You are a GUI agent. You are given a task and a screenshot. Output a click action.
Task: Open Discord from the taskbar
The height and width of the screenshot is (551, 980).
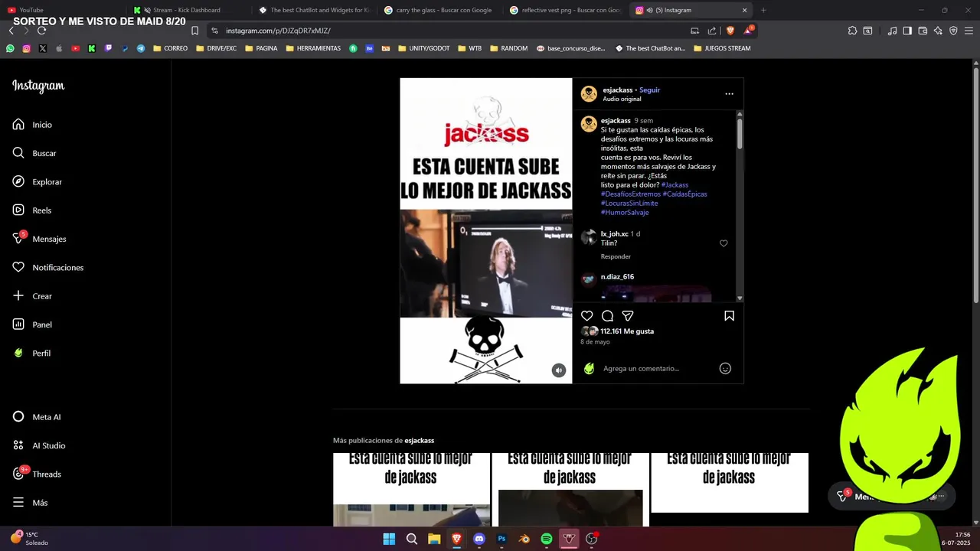pyautogui.click(x=479, y=539)
